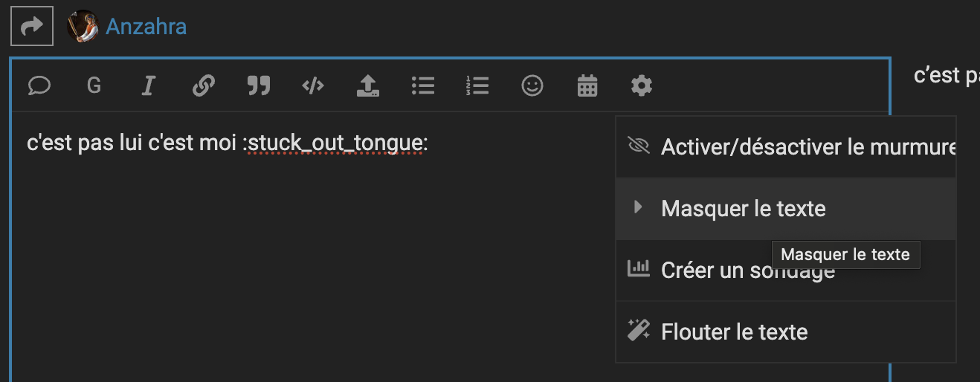Select Créer un sondage from menu
Image resolution: width=980 pixels, height=382 pixels.
(x=786, y=270)
